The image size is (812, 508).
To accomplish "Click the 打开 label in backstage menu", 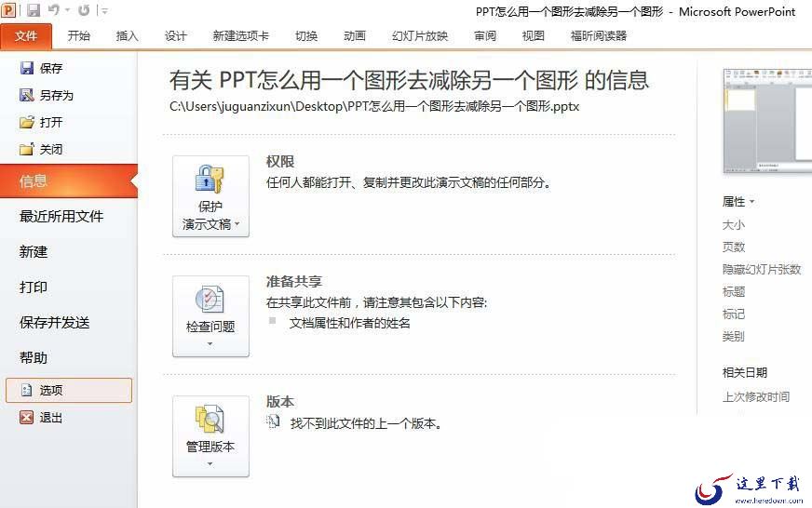I will pos(51,122).
